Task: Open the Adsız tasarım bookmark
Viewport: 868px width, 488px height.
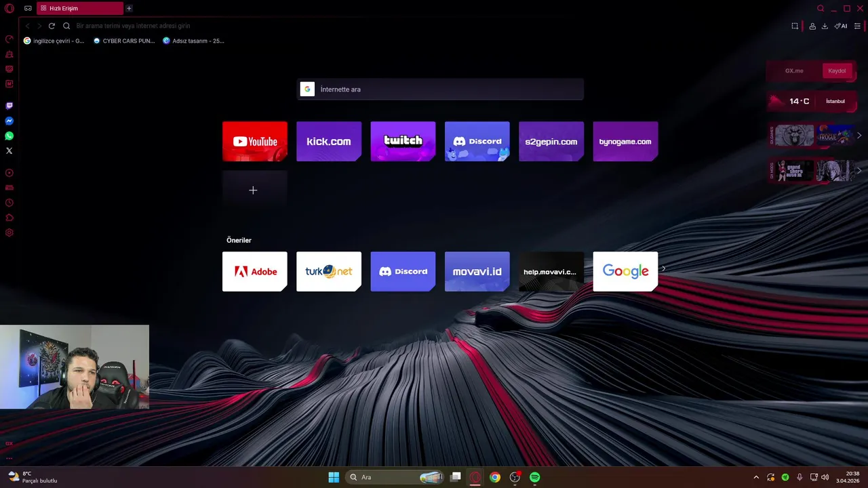Action: click(x=193, y=41)
